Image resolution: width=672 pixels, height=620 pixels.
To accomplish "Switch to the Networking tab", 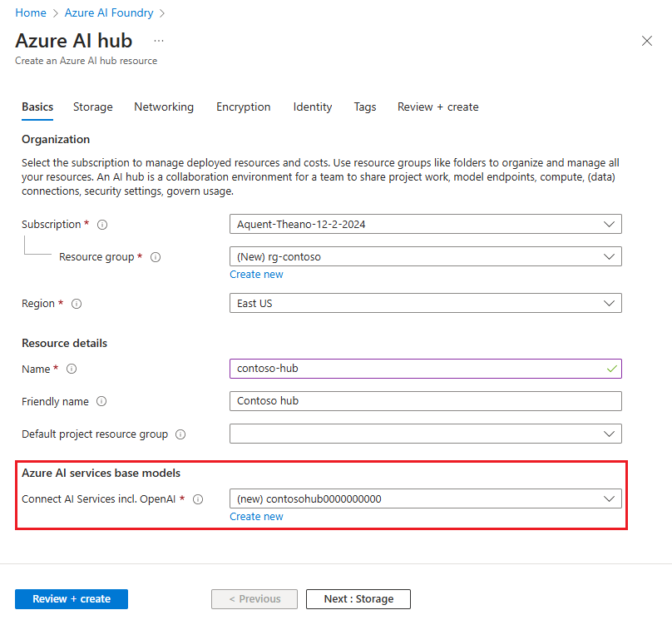I will [x=164, y=107].
